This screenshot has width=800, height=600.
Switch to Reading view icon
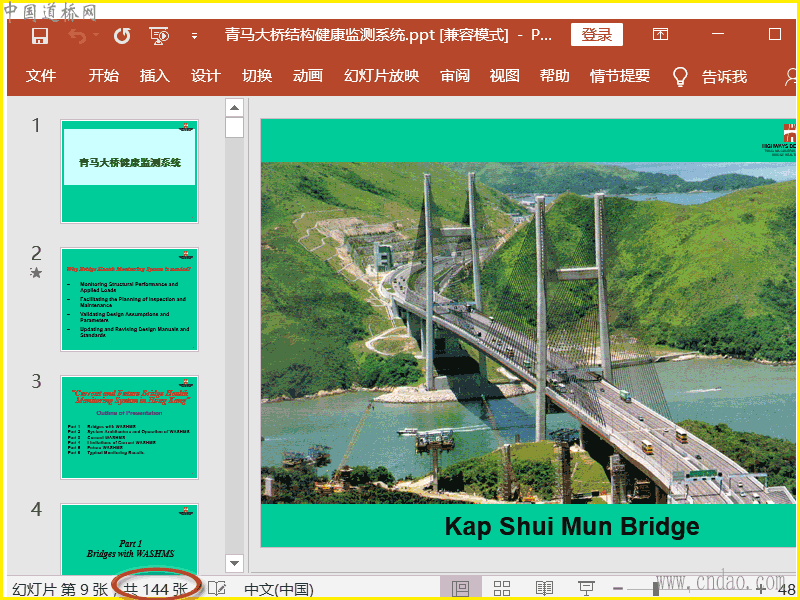(544, 588)
